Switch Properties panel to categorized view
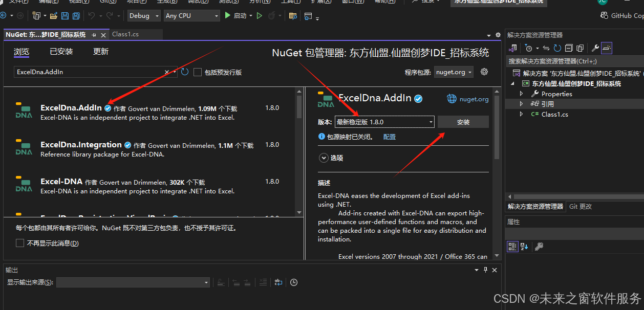Image resolution: width=644 pixels, height=310 pixels. click(x=512, y=247)
